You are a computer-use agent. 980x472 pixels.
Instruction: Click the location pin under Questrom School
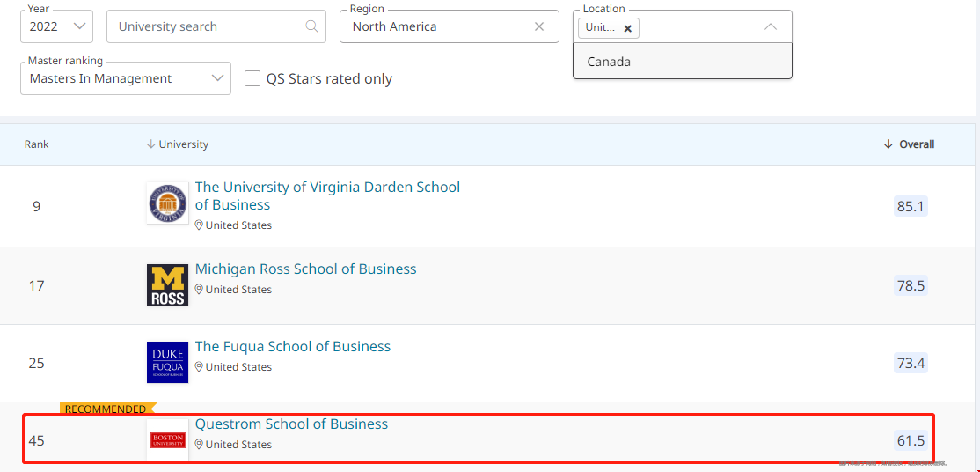point(200,445)
